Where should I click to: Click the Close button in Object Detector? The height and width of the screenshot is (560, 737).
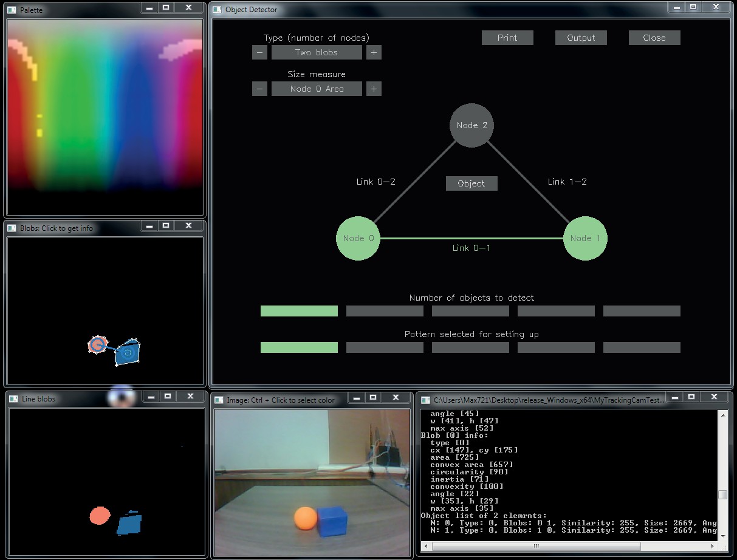pyautogui.click(x=654, y=38)
